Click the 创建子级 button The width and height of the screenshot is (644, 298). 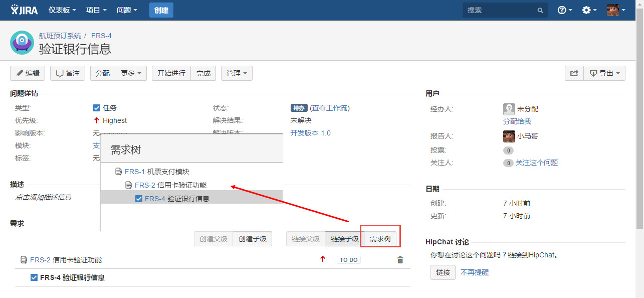(x=252, y=239)
